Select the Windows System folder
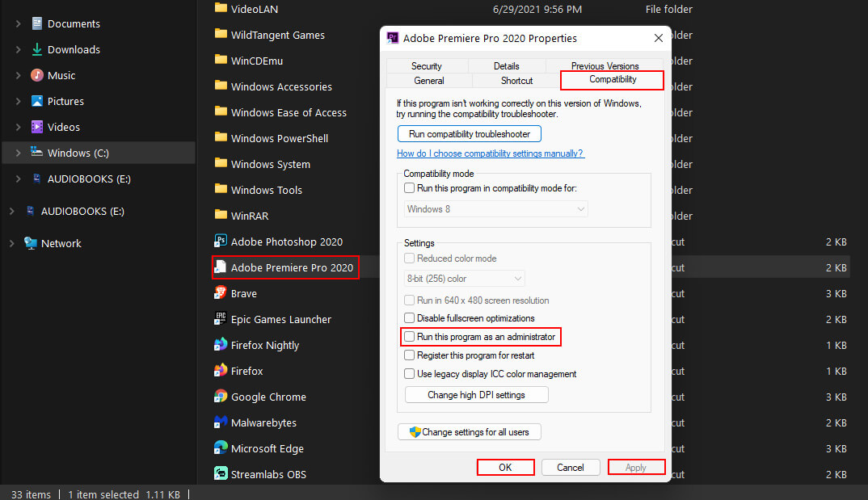 click(x=270, y=164)
